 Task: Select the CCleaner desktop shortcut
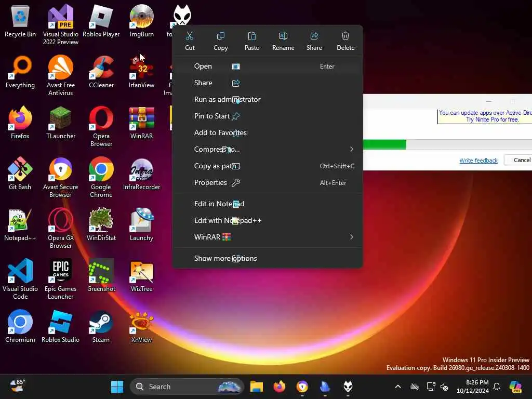click(101, 72)
